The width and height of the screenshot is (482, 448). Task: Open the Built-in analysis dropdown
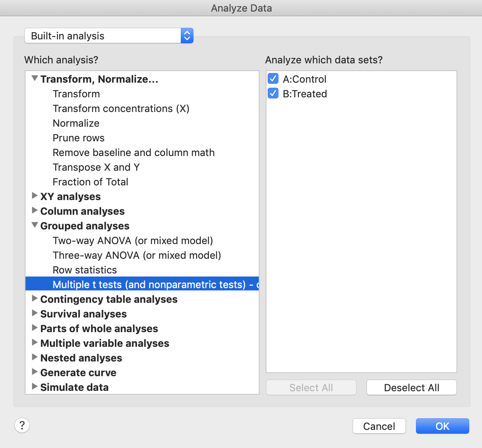pyautogui.click(x=109, y=36)
